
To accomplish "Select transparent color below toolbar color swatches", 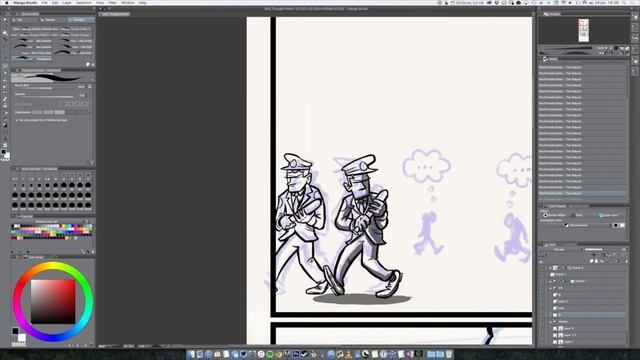I will click(x=5, y=160).
